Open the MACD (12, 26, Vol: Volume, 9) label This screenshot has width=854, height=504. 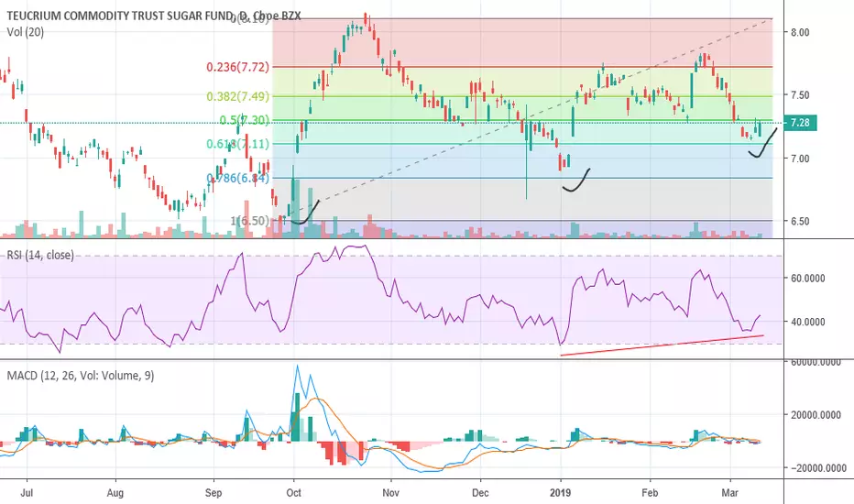[81, 376]
